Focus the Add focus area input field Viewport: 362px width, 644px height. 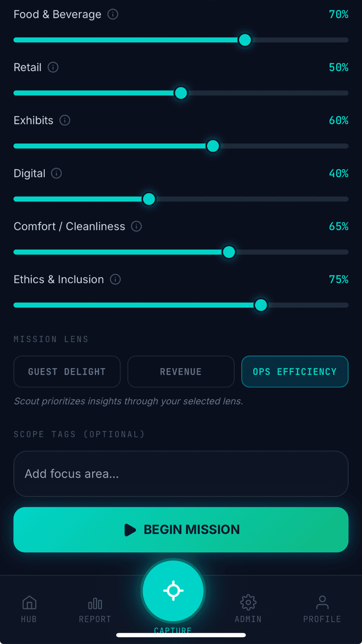pyautogui.click(x=181, y=474)
